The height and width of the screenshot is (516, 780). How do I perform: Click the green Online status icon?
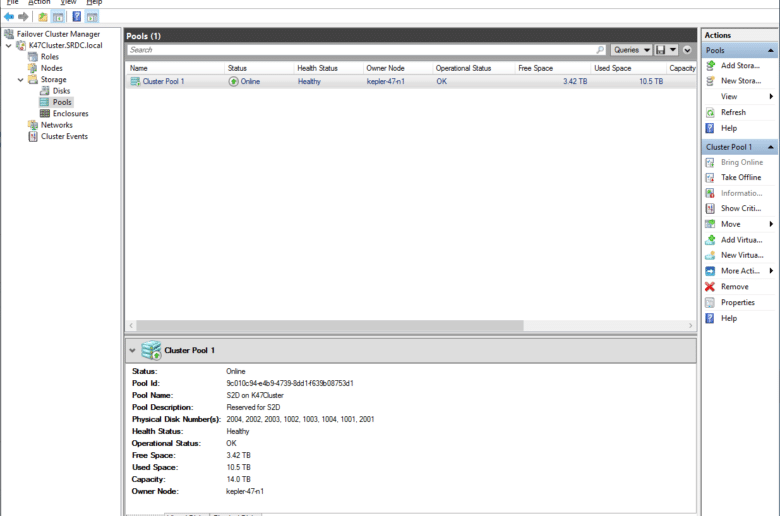233,82
